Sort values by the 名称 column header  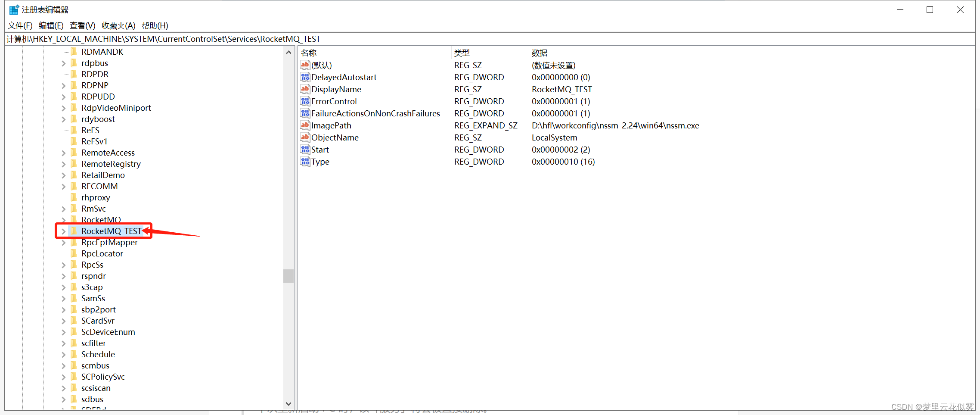[x=375, y=53]
